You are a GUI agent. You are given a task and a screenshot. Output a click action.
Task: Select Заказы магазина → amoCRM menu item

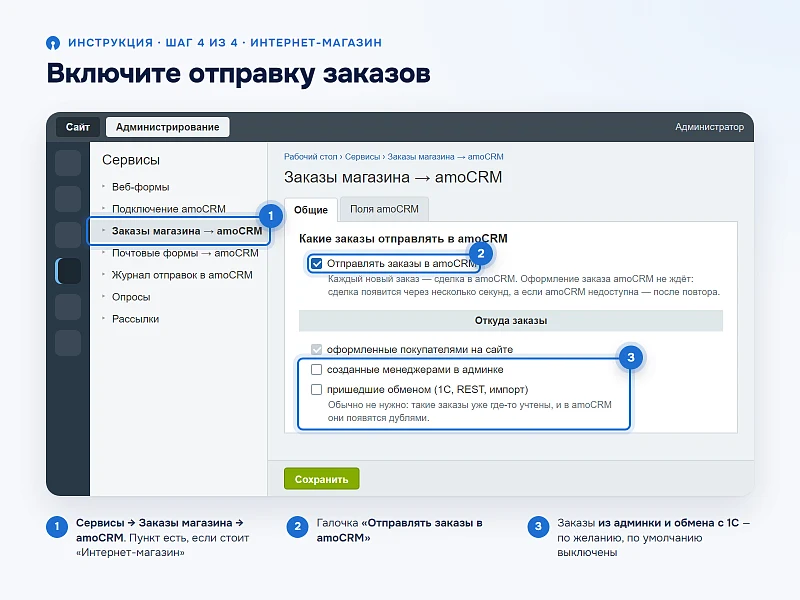(187, 231)
